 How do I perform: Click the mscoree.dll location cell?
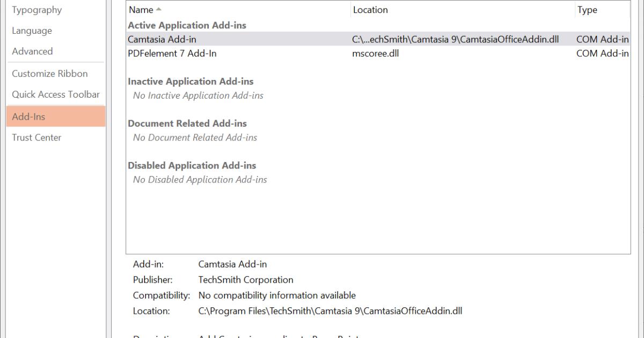pyautogui.click(x=375, y=53)
